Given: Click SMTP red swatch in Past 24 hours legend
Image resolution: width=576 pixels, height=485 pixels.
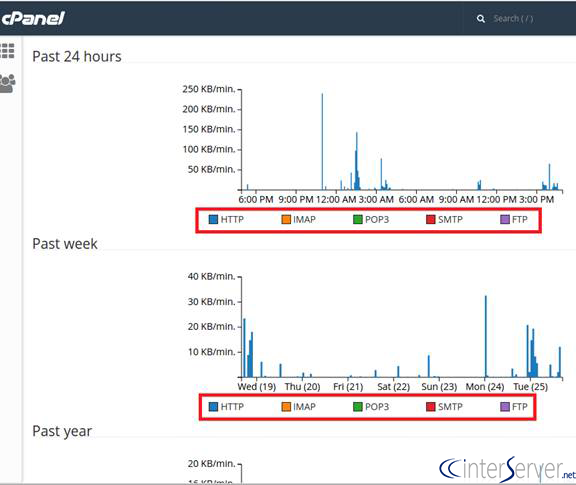Looking at the screenshot, I should tap(431, 219).
